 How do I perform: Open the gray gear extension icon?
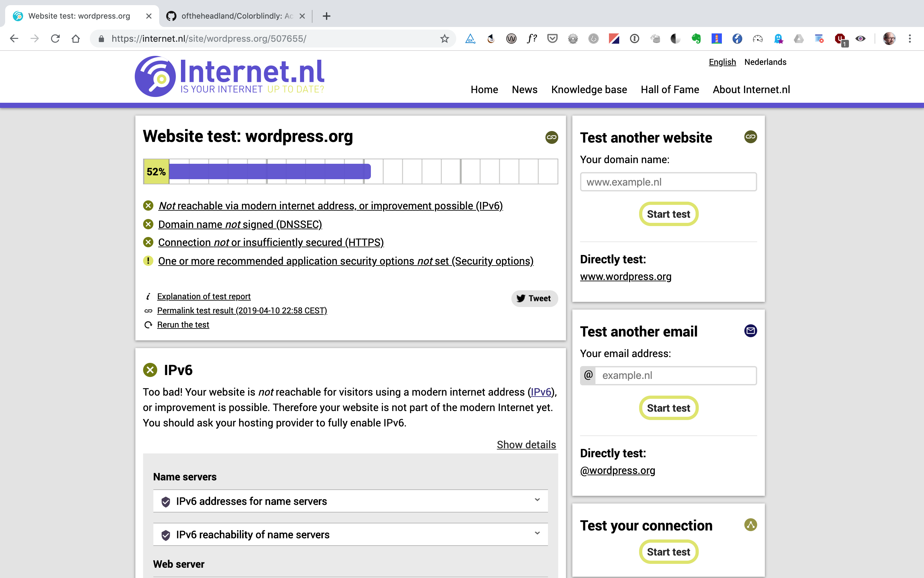click(573, 39)
